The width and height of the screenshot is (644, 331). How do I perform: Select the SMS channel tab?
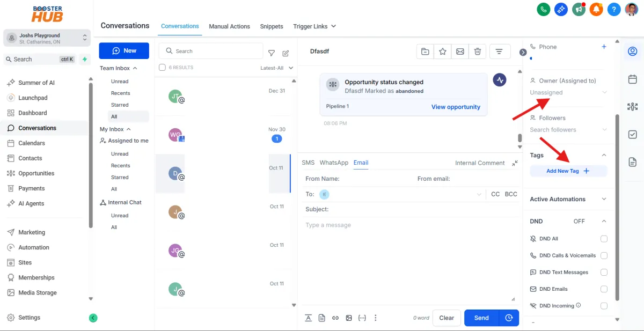click(x=308, y=163)
